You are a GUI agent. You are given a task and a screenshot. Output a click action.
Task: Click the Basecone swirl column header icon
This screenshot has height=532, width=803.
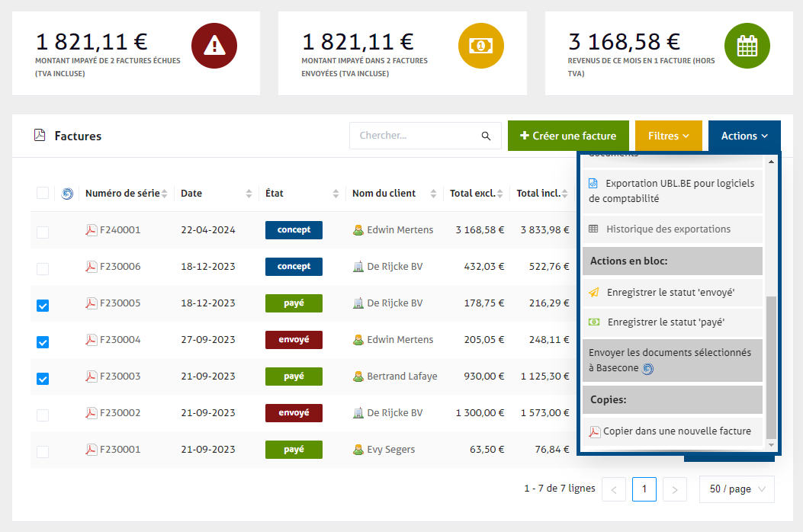67,194
